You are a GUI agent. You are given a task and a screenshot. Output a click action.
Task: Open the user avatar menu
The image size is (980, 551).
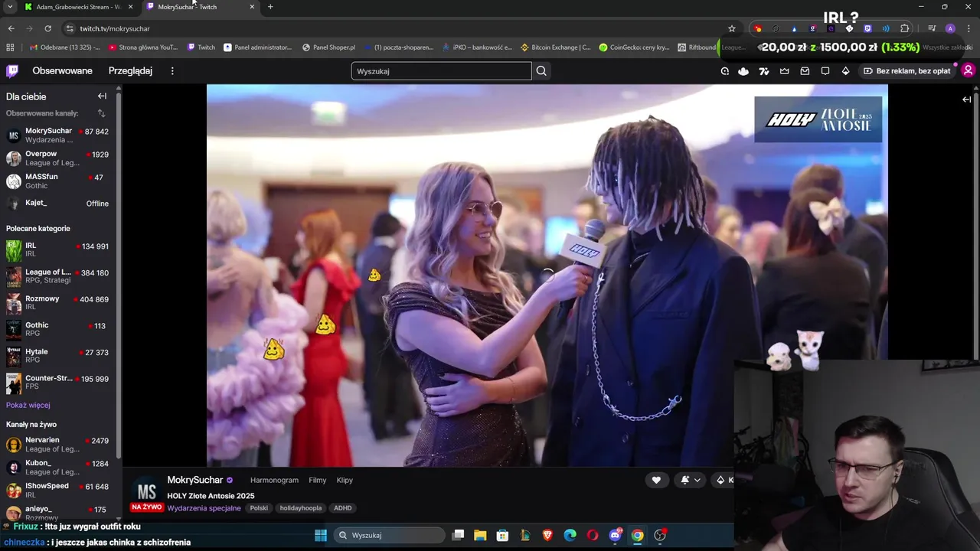click(968, 71)
